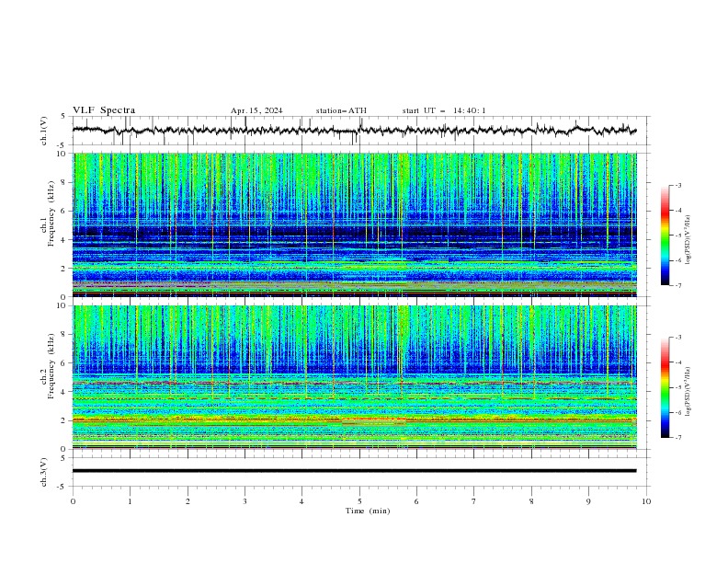Click the time axis tick label '1'
The width and height of the screenshot is (728, 563).
[x=130, y=501]
